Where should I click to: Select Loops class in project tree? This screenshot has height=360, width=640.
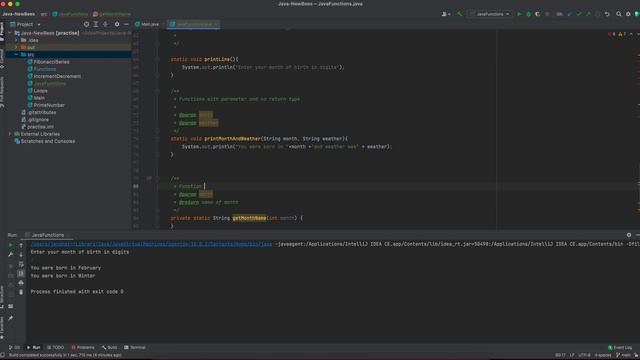[x=38, y=91]
